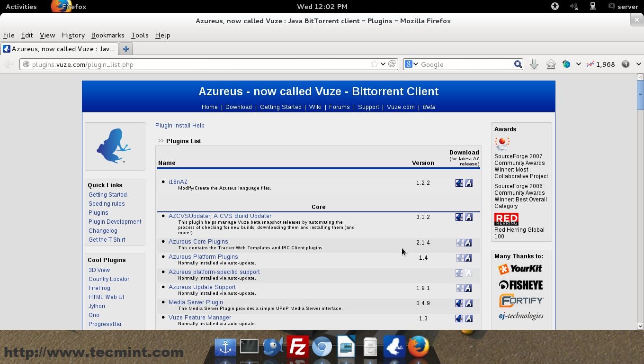Screen dimensions: 644x364
Task: Download AZCVSUpdater via the Azureus 'A' icon
Action: click(469, 217)
